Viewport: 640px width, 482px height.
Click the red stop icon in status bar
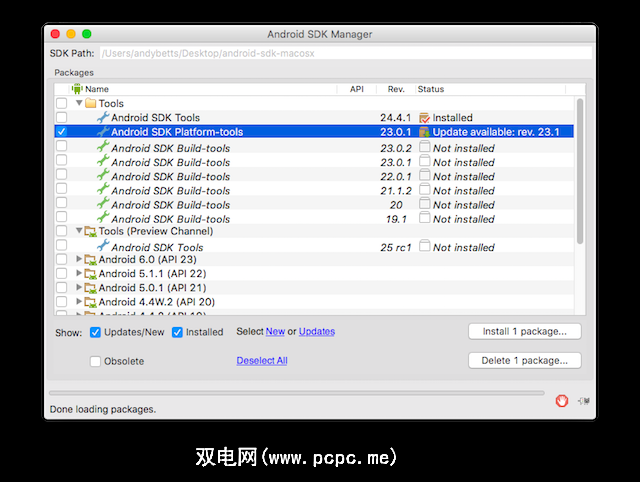pyautogui.click(x=562, y=401)
